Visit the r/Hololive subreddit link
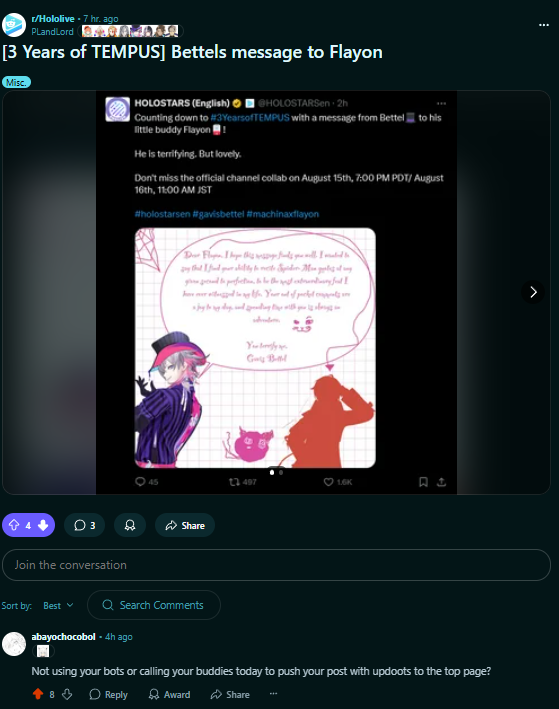Screen dimensions: 559x709 [53, 19]
